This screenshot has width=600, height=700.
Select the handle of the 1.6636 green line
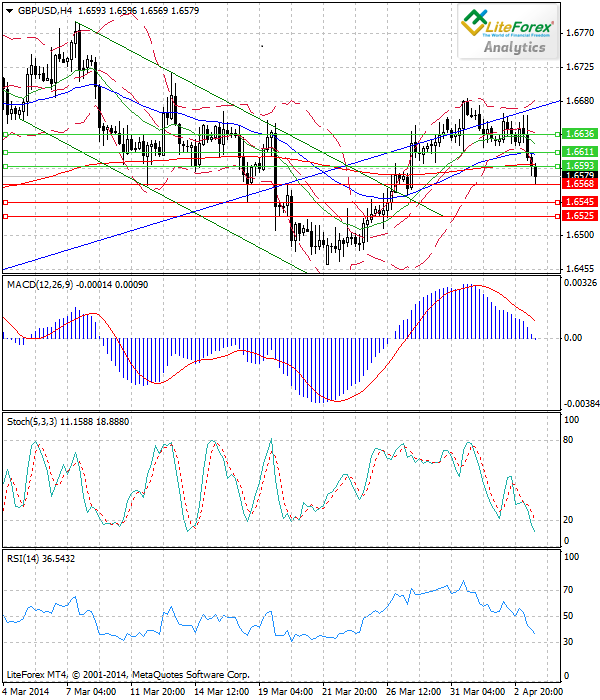(x=6, y=134)
